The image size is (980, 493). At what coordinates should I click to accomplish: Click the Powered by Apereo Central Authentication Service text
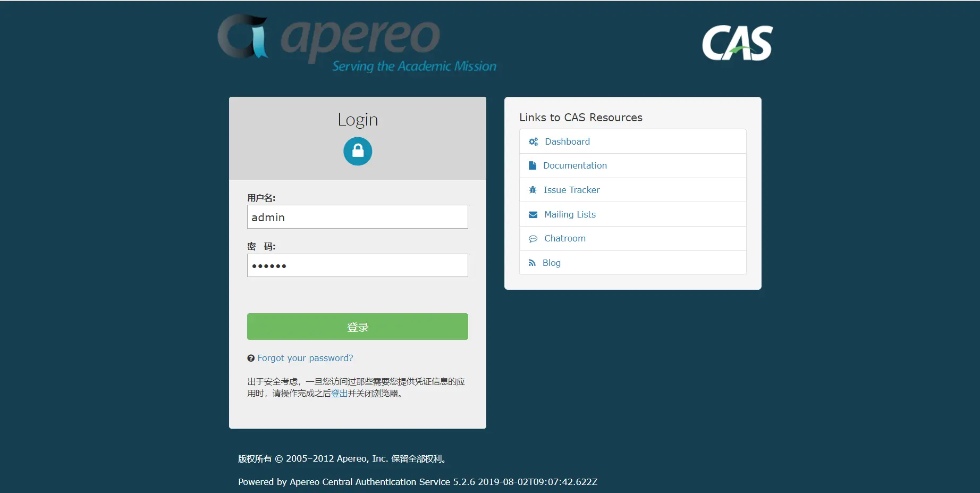(418, 482)
